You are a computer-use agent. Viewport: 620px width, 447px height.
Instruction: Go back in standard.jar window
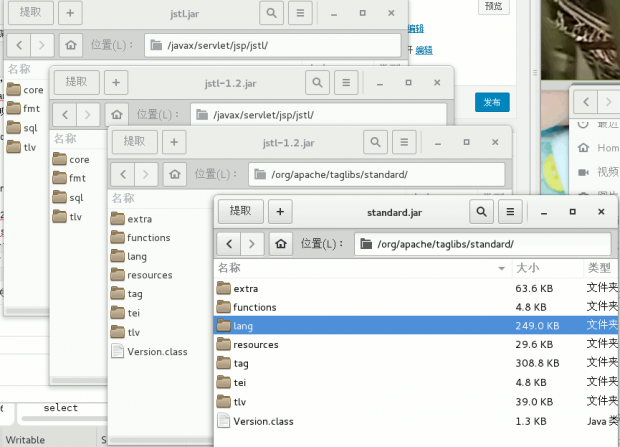[230, 243]
